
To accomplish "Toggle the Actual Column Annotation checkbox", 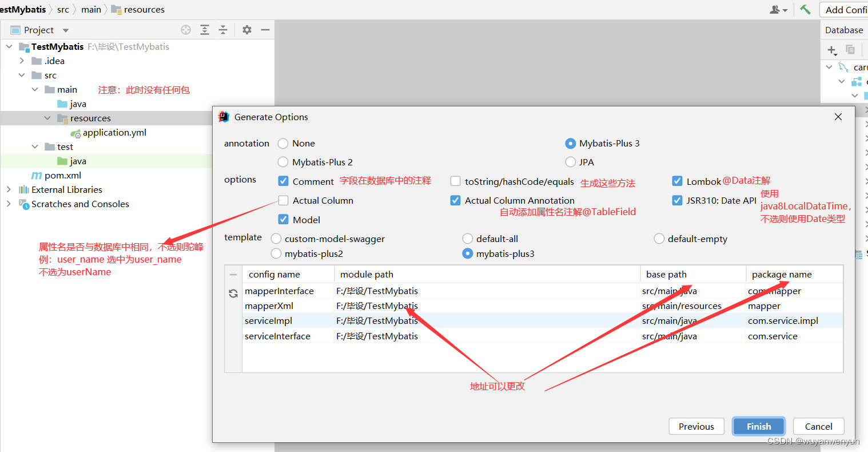I will point(455,200).
